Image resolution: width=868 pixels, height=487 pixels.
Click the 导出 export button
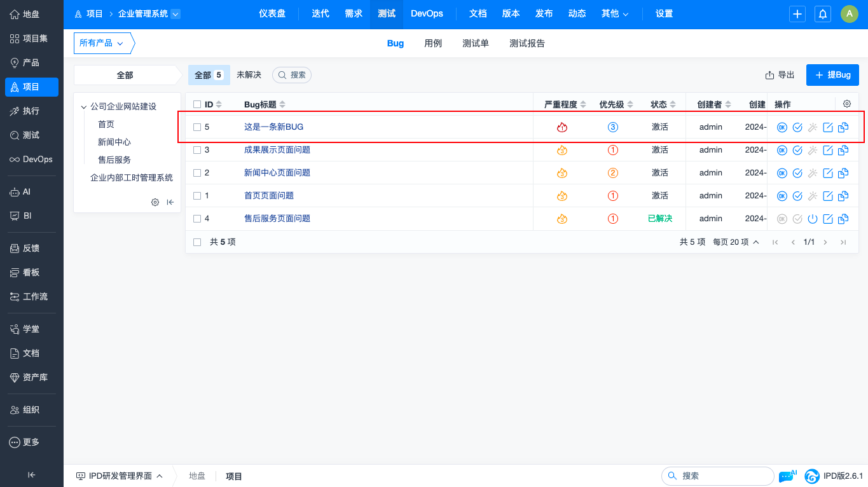point(780,75)
